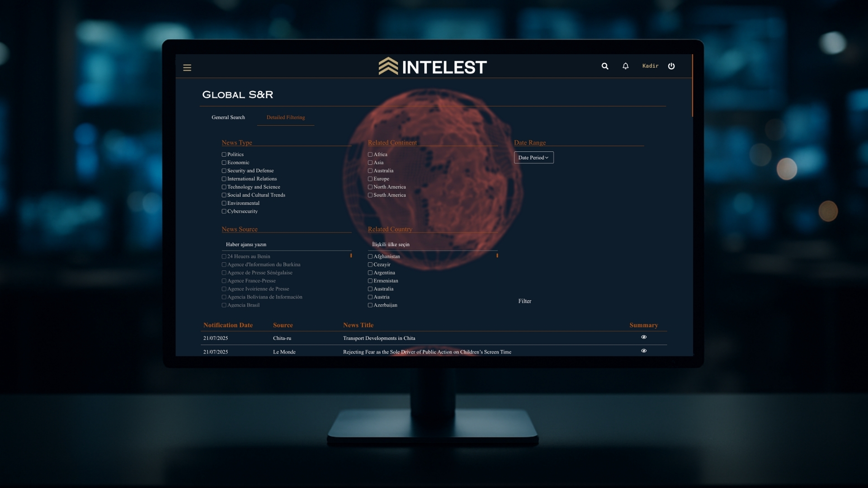Click the Notification Date column header
Viewport: 868px width, 488px height.
point(228,325)
